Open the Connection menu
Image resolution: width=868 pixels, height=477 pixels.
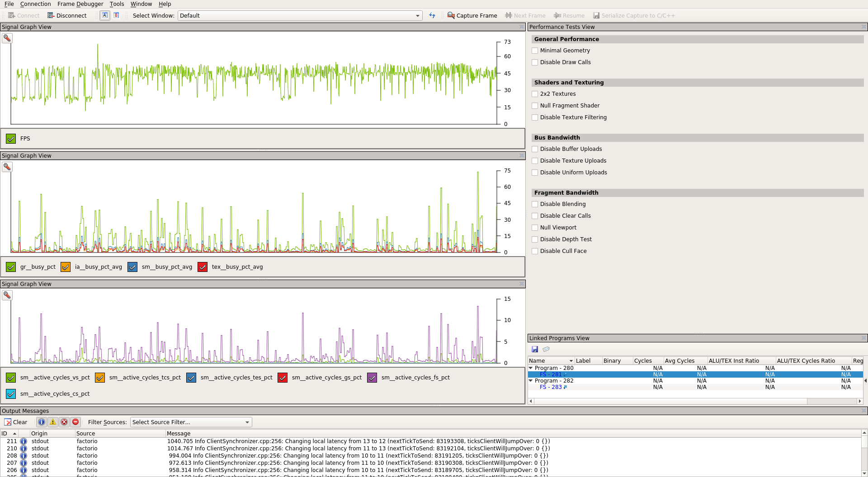point(35,4)
